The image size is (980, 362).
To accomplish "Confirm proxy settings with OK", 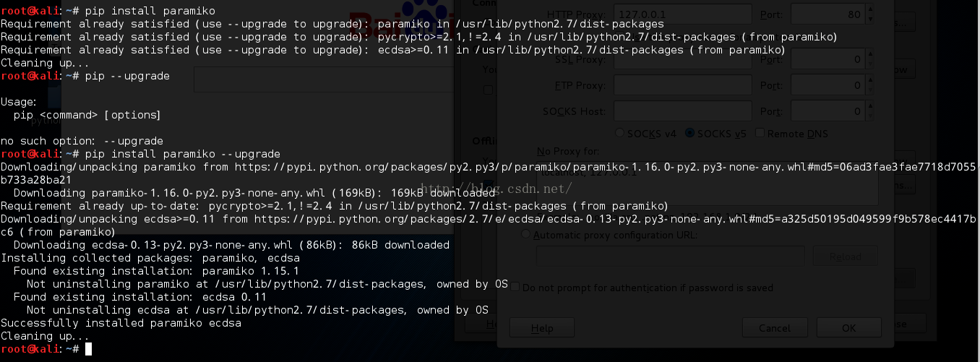I will click(x=849, y=328).
